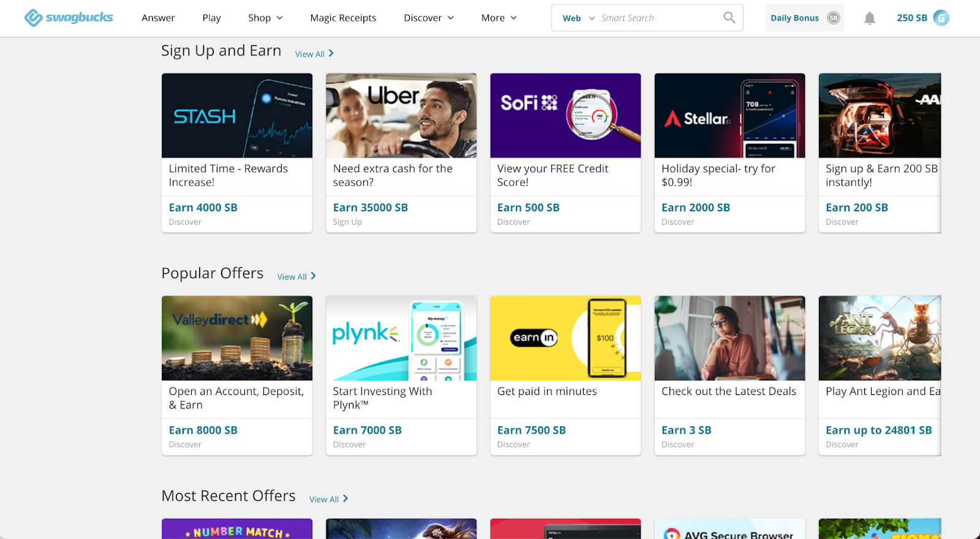
Task: Open the notifications bell
Action: coord(869,18)
